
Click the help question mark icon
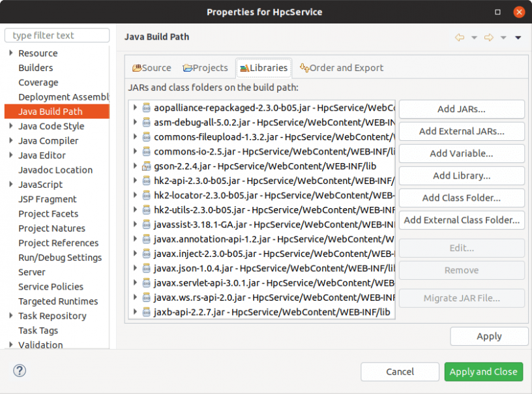click(x=19, y=371)
